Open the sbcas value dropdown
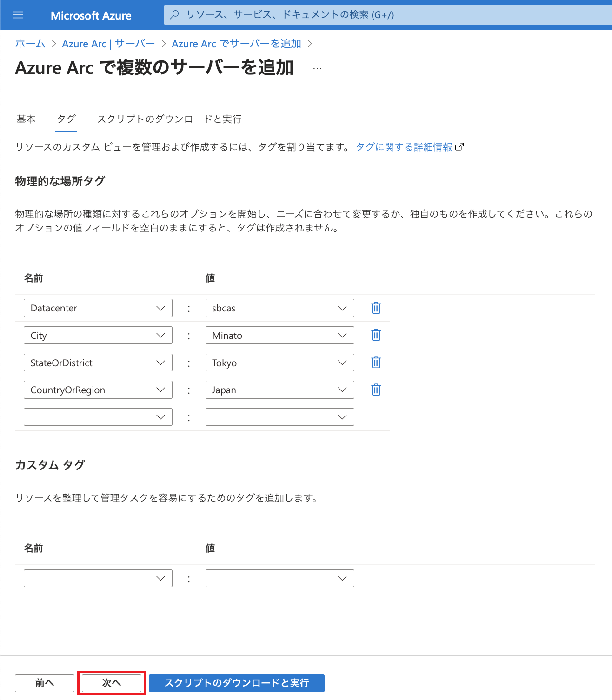 click(280, 308)
